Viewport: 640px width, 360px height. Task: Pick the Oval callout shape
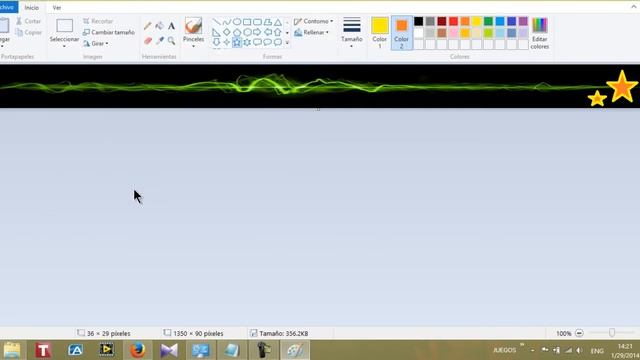click(x=268, y=42)
